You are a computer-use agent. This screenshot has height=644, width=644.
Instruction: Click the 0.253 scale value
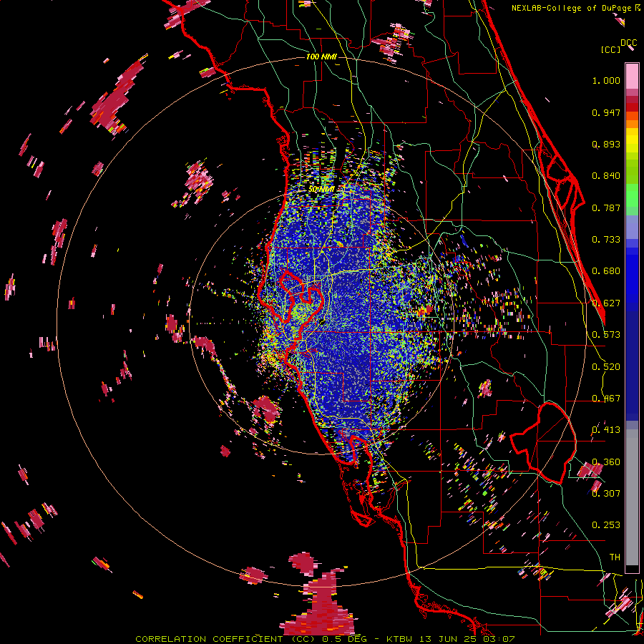point(606,525)
